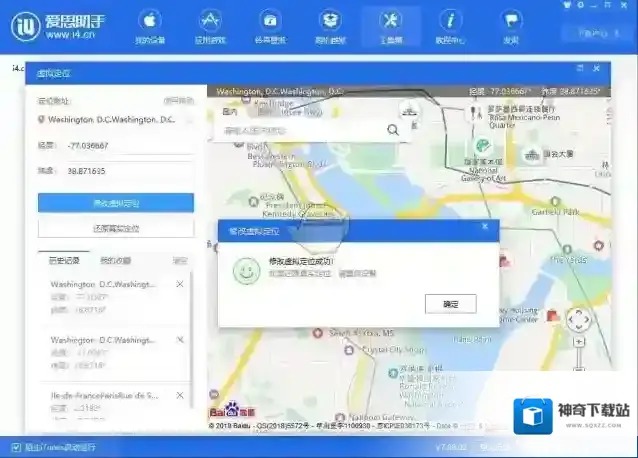Screen dimensions: 638x458
Task: Remove the Ile-de-France Paris history entry
Action: tap(180, 396)
